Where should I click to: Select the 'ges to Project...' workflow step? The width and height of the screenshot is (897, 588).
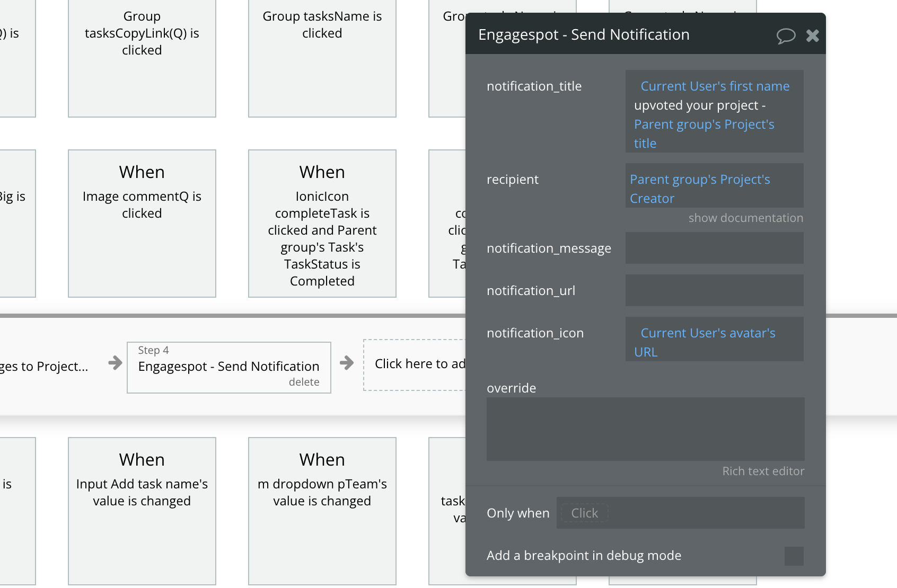tap(44, 366)
